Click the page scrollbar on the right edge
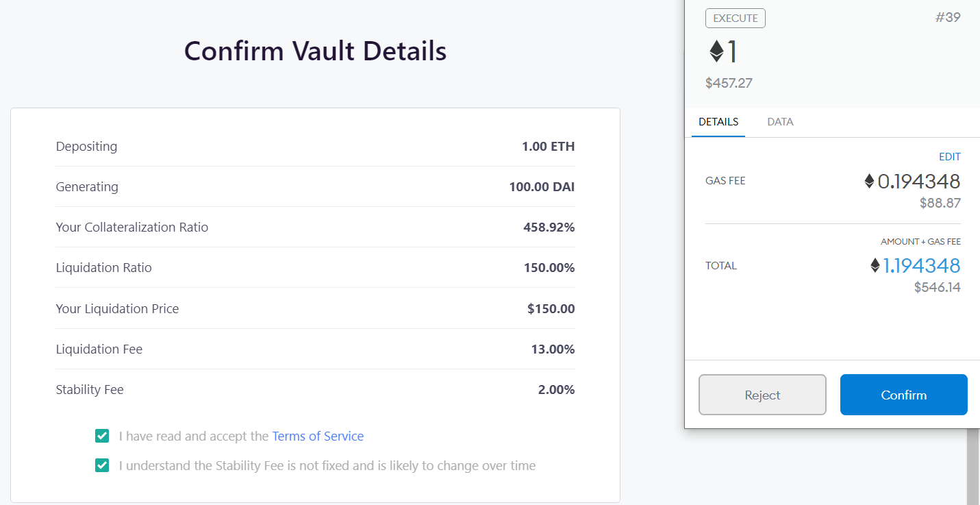The image size is (980, 505). (x=972, y=466)
